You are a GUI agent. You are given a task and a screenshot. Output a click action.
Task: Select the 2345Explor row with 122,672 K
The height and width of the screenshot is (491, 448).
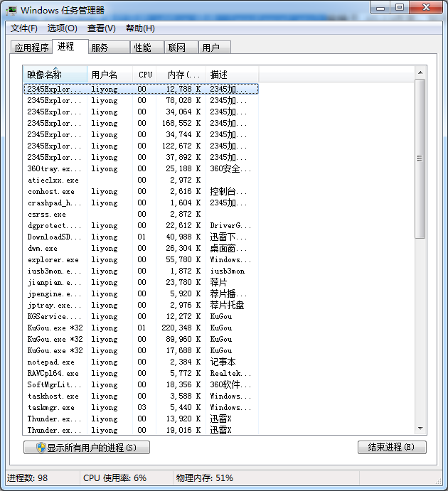pyautogui.click(x=141, y=146)
